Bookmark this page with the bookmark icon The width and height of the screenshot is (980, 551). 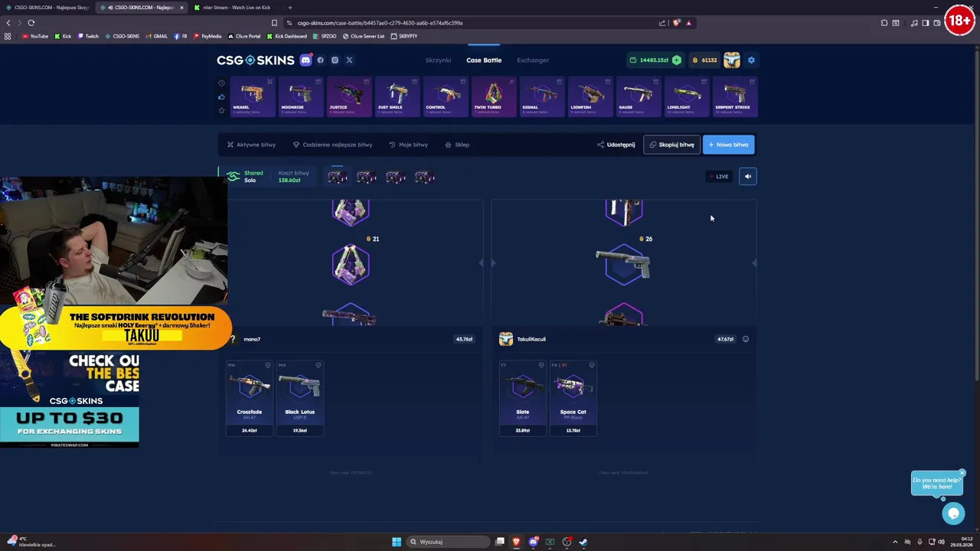pos(274,23)
